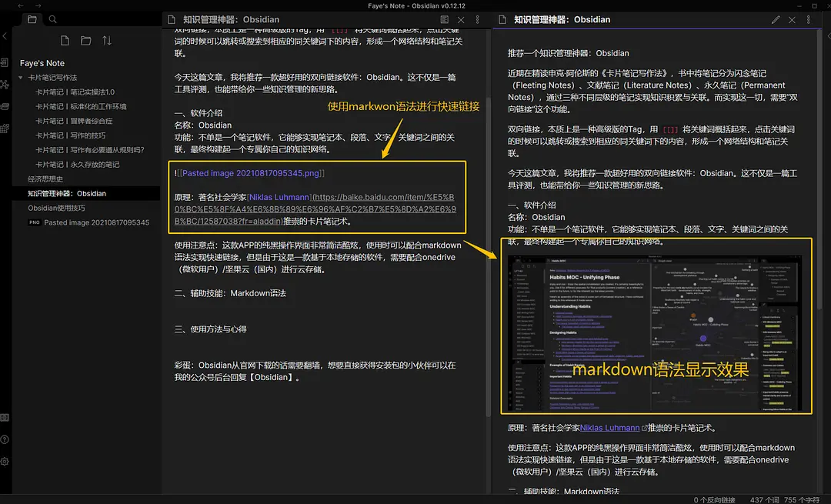Close the left editor pane
The height and width of the screenshot is (504, 831).
tap(461, 19)
